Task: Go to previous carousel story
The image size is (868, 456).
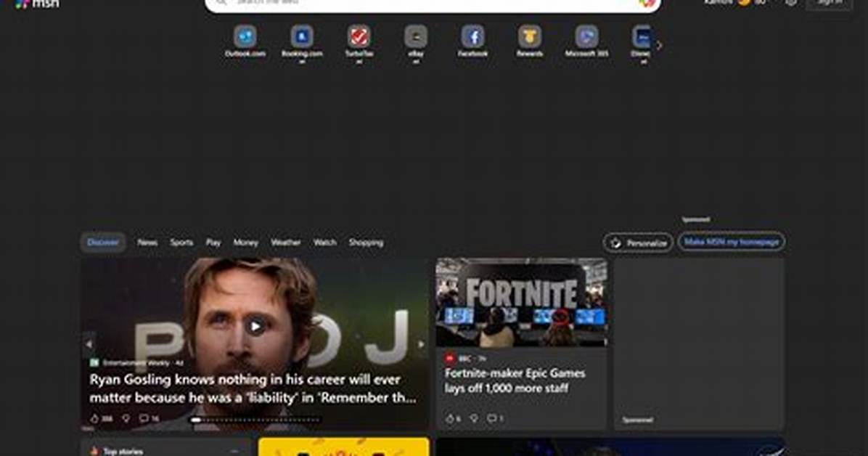Action: click(89, 344)
